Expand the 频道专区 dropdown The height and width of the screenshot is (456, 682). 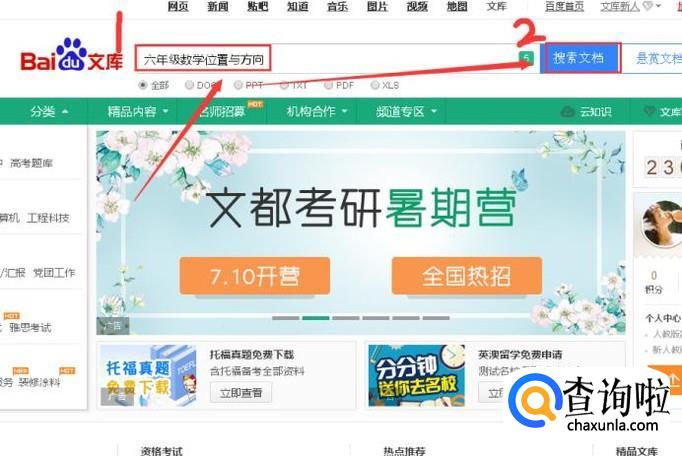[x=406, y=111]
